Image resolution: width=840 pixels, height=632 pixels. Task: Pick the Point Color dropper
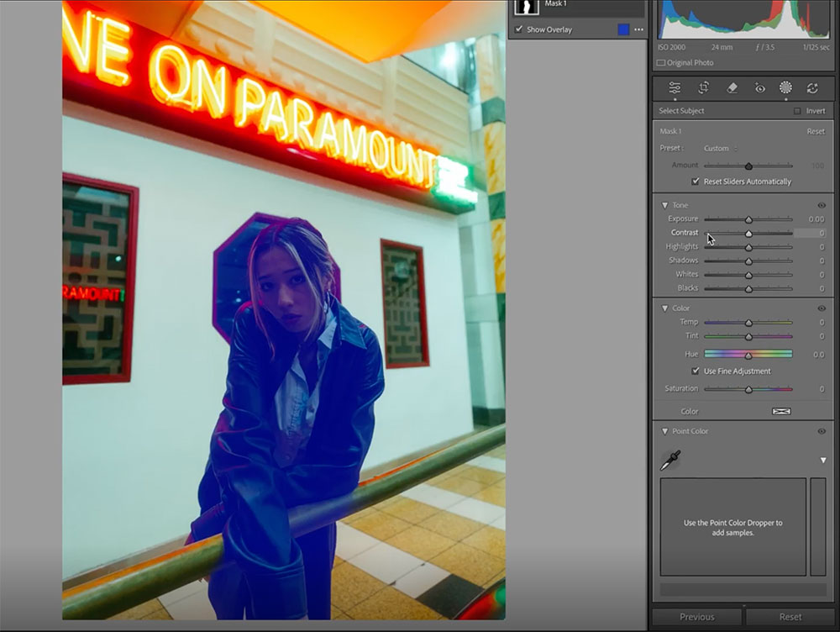coord(670,460)
